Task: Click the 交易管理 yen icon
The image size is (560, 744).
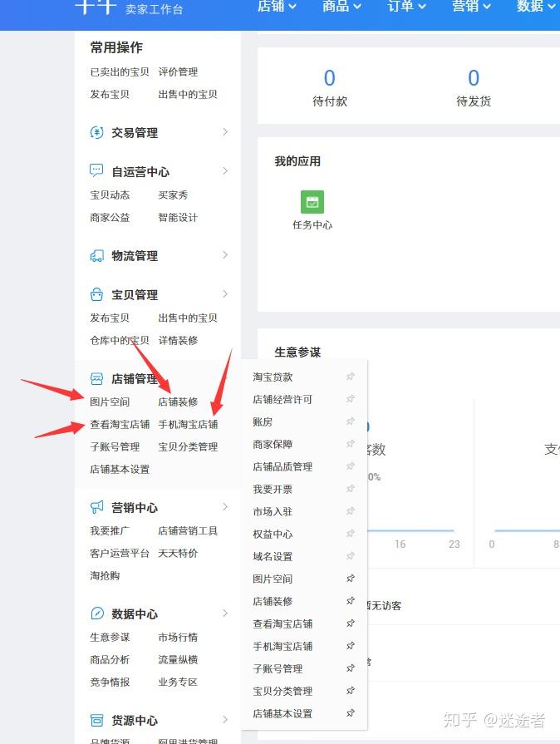Action: pos(96,132)
